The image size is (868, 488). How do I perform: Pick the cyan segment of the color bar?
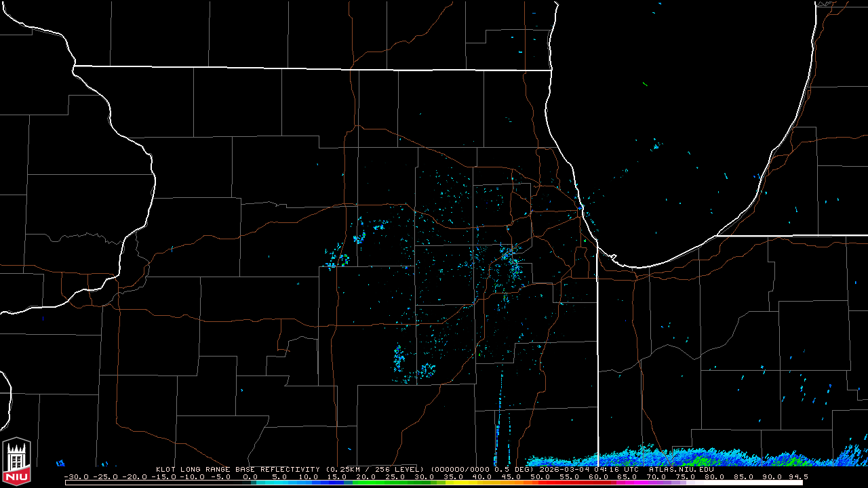[x=271, y=483]
